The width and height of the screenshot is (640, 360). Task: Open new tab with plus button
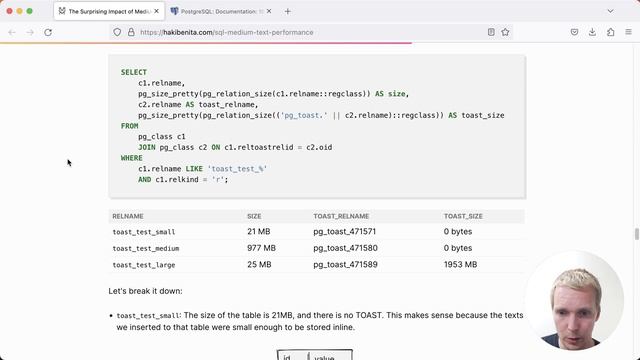[288, 11]
